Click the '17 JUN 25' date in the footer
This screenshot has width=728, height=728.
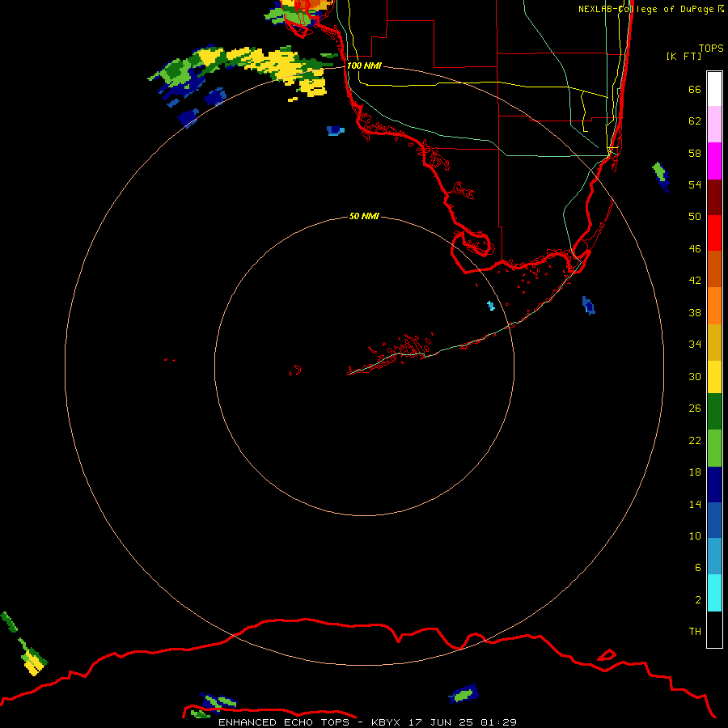[x=441, y=722]
